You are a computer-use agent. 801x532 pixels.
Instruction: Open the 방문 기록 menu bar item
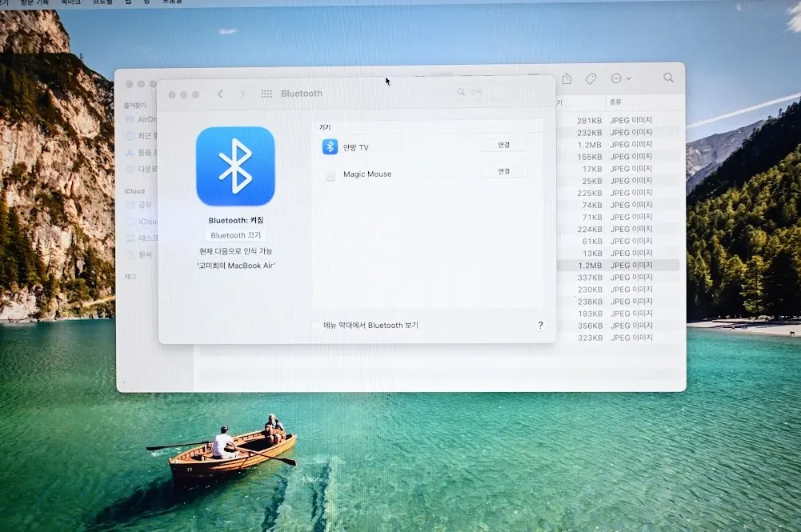[34, 2]
